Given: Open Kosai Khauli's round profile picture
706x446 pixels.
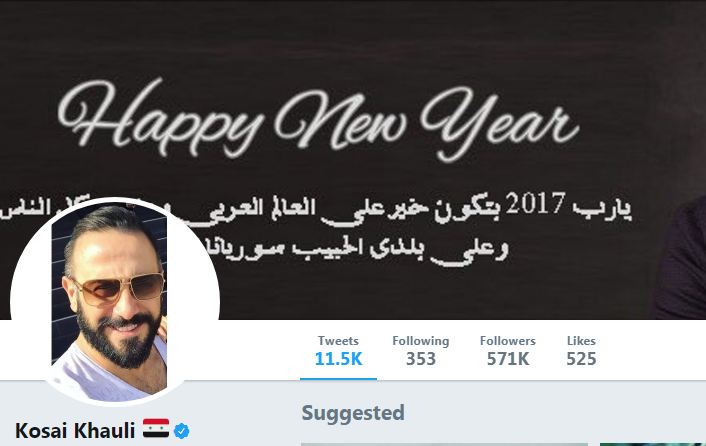Looking at the screenshot, I should (x=115, y=302).
